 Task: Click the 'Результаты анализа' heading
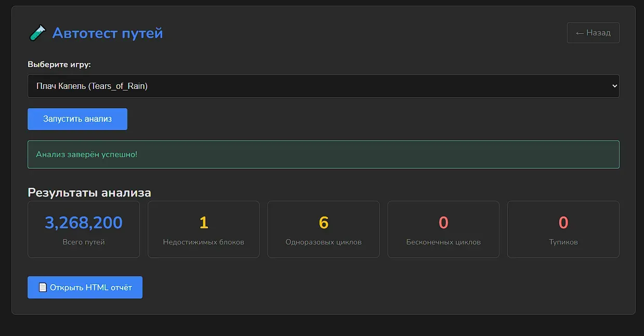click(89, 192)
